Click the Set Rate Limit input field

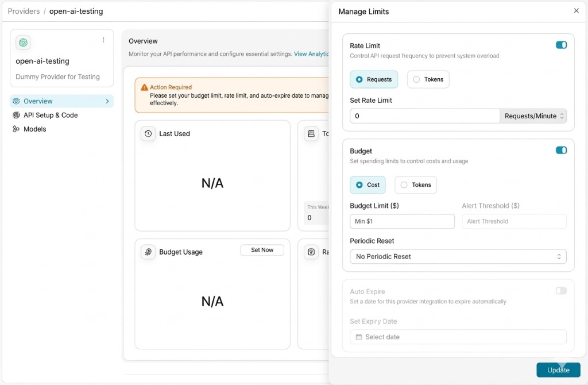coord(424,116)
